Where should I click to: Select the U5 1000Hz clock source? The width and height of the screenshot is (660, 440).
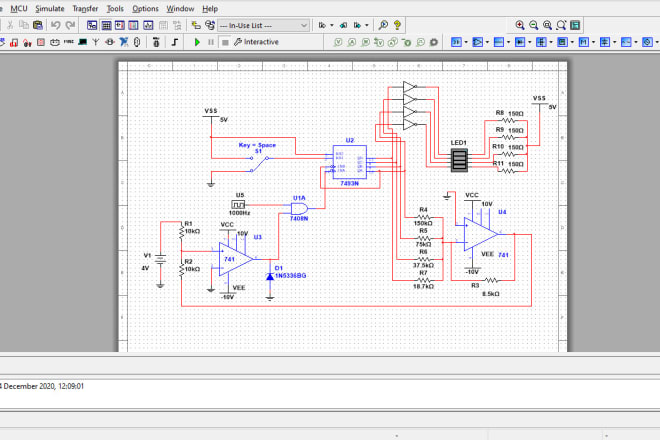[238, 205]
